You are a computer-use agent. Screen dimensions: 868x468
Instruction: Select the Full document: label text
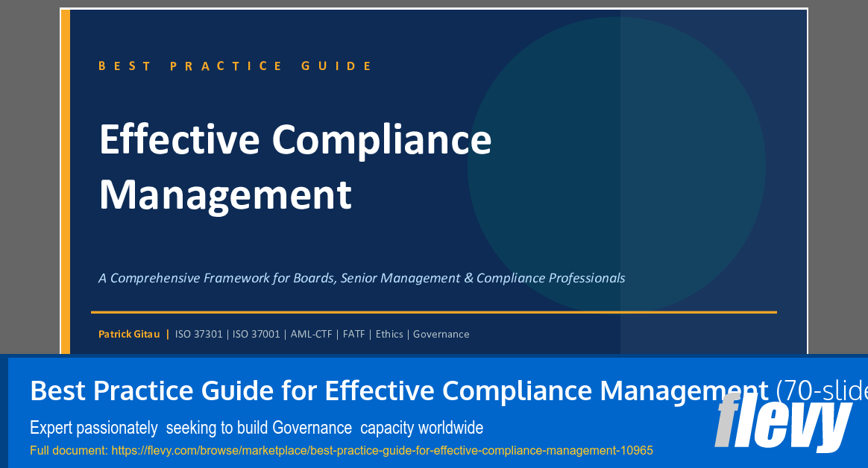[x=69, y=450]
